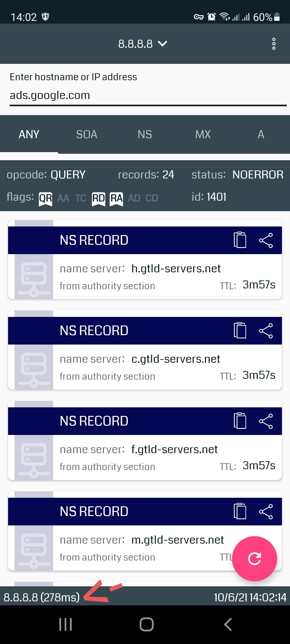Switch to the MX tab
290x644 pixels.
203,134
